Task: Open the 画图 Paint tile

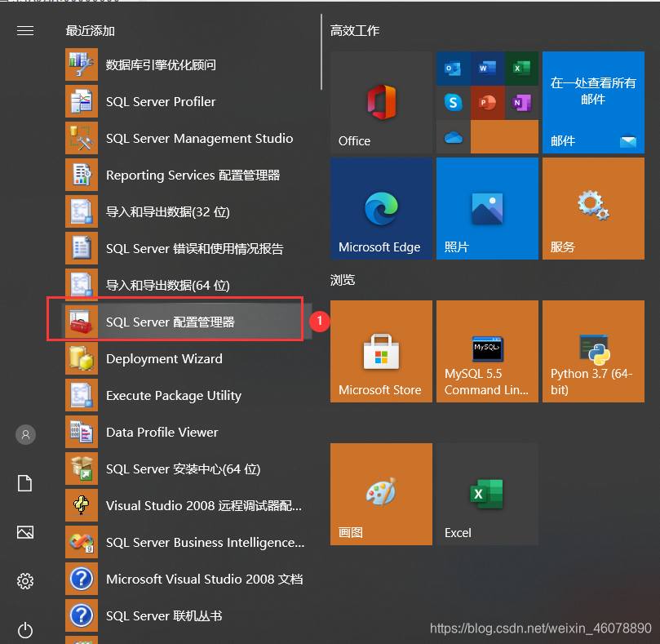Action: click(x=381, y=494)
